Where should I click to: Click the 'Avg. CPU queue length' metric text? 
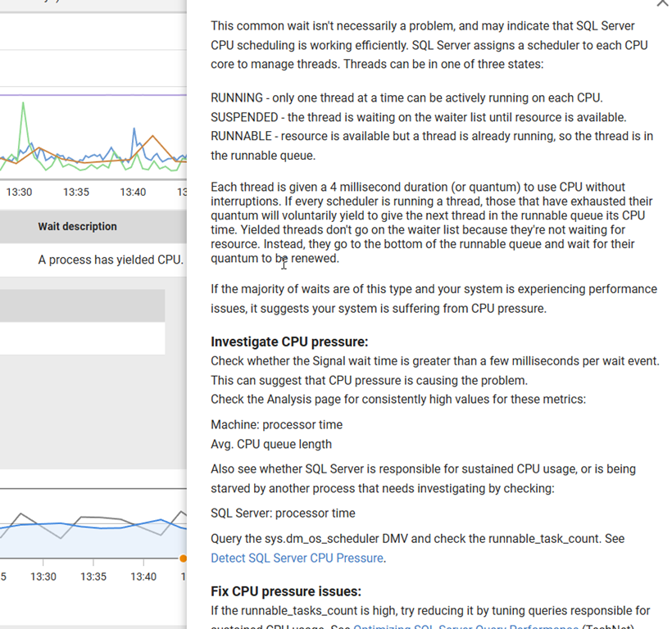pos(271,444)
